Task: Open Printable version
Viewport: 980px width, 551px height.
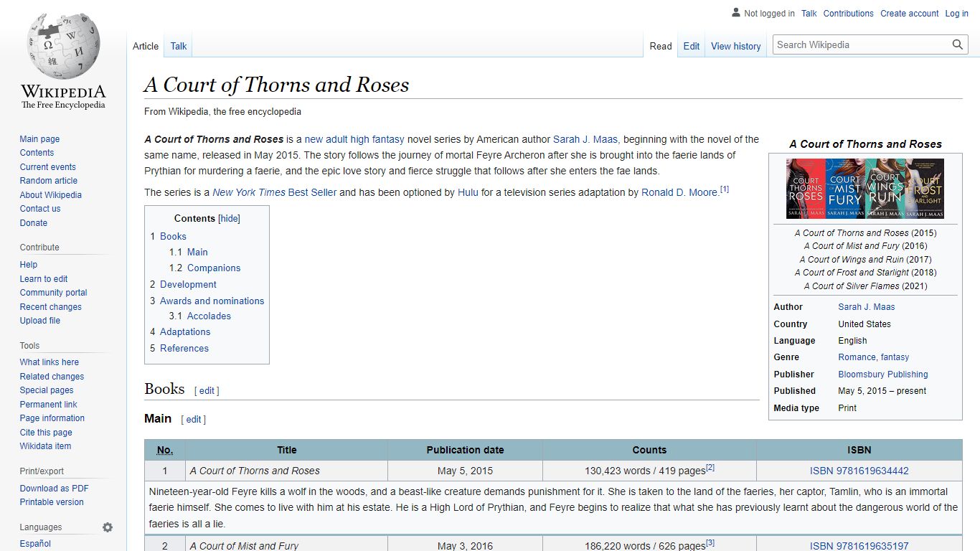Action: [x=52, y=502]
